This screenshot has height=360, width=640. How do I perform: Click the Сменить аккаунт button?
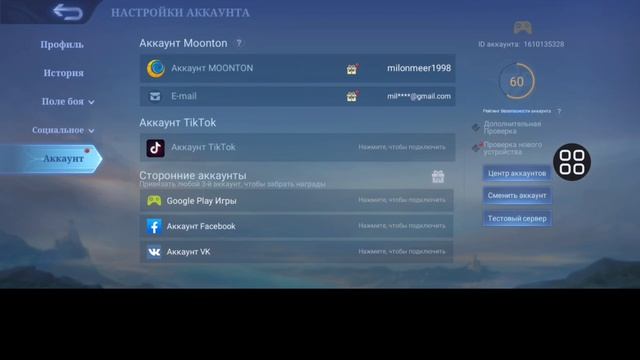pyautogui.click(x=517, y=196)
